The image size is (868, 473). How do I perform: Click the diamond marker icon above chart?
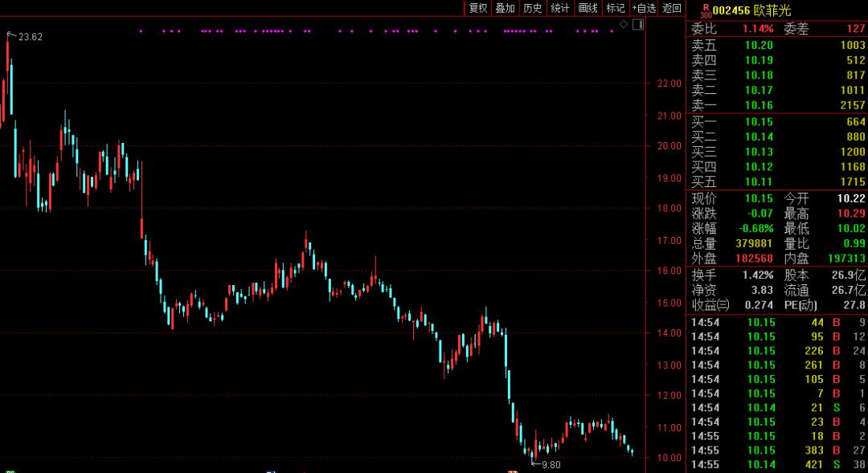pyautogui.click(x=624, y=24)
